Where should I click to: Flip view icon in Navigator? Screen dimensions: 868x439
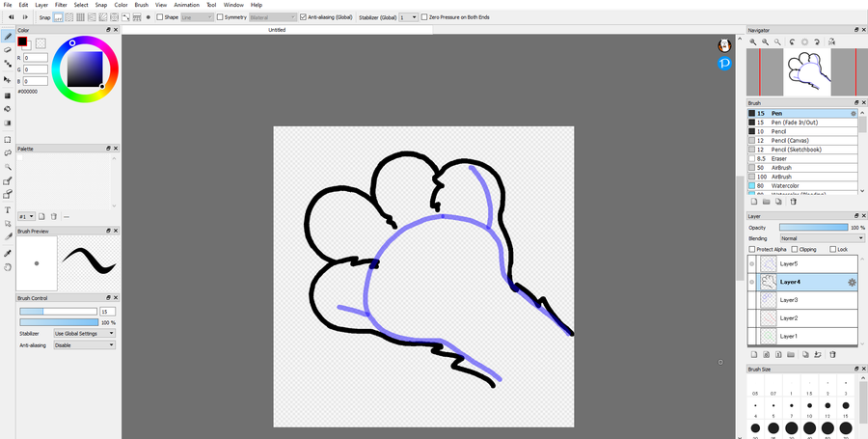pyautogui.click(x=831, y=41)
